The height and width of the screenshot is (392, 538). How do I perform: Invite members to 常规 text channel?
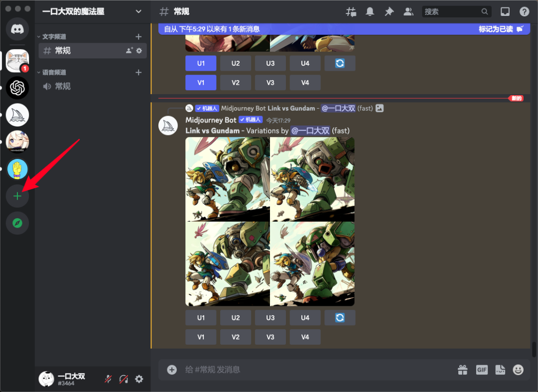130,50
